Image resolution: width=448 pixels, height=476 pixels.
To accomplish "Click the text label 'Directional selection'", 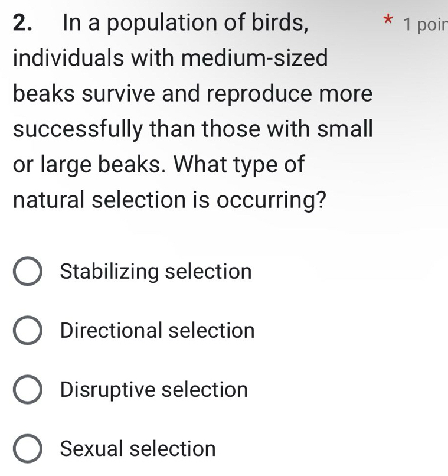I will click(156, 331).
